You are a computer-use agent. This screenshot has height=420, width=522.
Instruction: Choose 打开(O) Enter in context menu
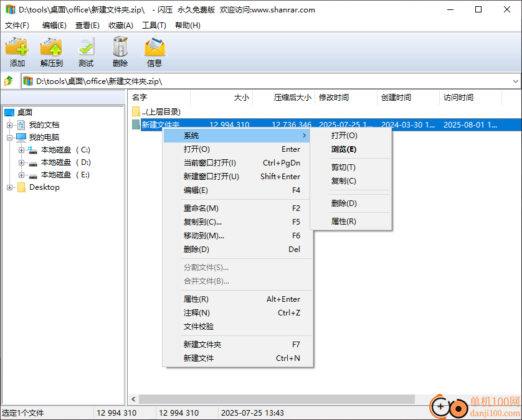pos(237,149)
